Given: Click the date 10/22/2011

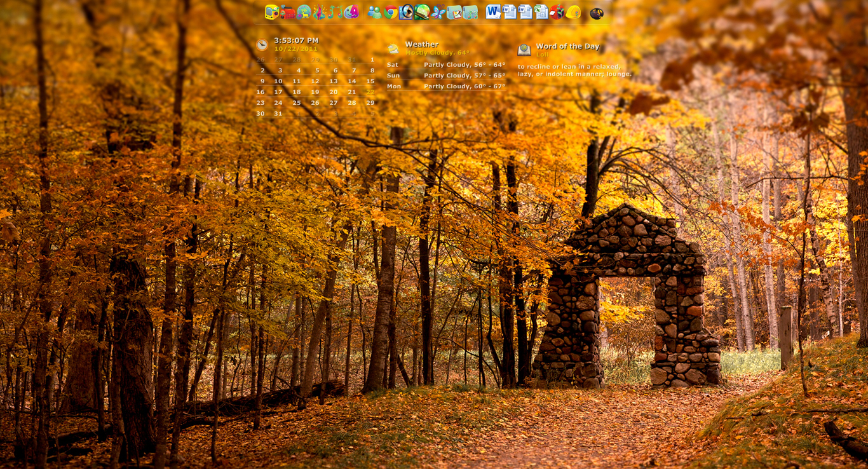Looking at the screenshot, I should [x=296, y=48].
